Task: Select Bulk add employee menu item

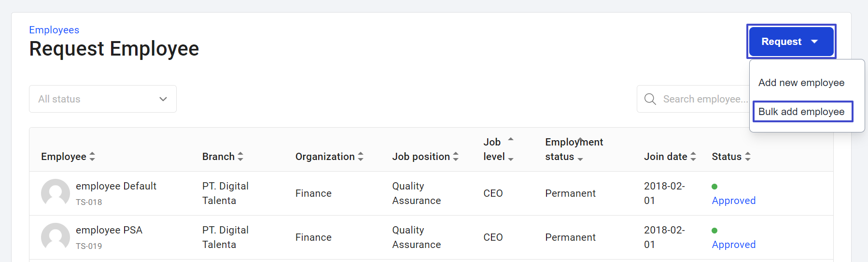Action: (x=801, y=112)
